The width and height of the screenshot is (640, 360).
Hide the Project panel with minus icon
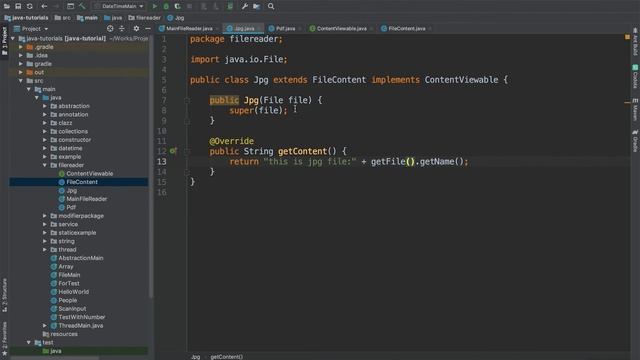pos(148,29)
